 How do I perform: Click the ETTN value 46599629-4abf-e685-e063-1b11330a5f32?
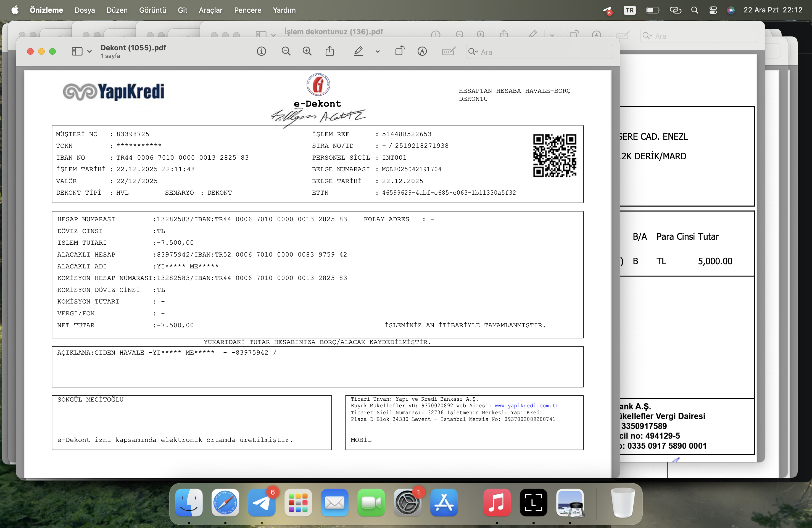coord(449,193)
